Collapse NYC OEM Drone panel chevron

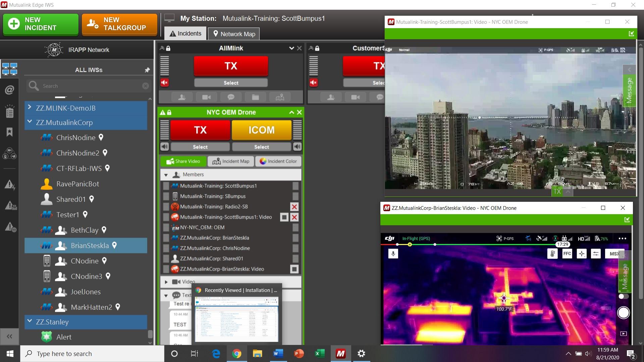[x=291, y=112]
